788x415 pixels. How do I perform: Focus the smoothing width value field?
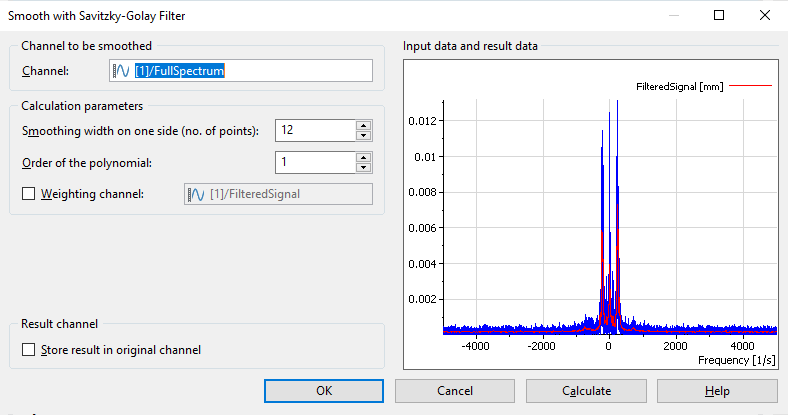pos(314,130)
